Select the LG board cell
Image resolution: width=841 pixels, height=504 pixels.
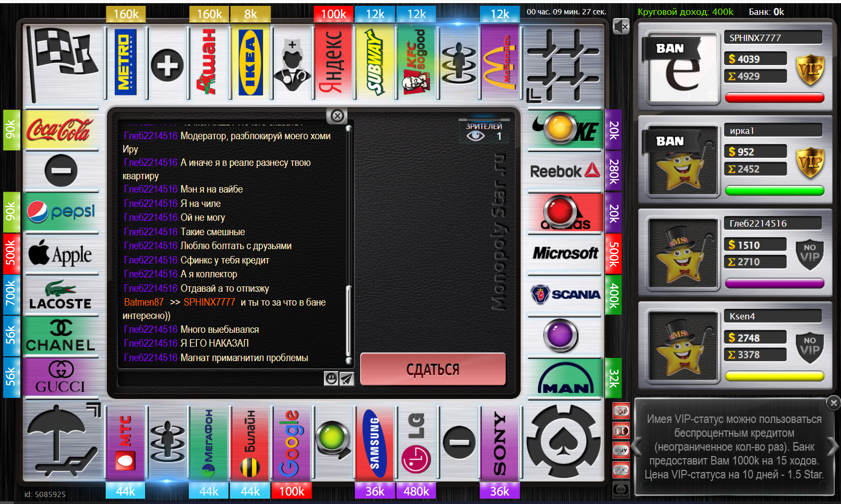pyautogui.click(x=417, y=444)
